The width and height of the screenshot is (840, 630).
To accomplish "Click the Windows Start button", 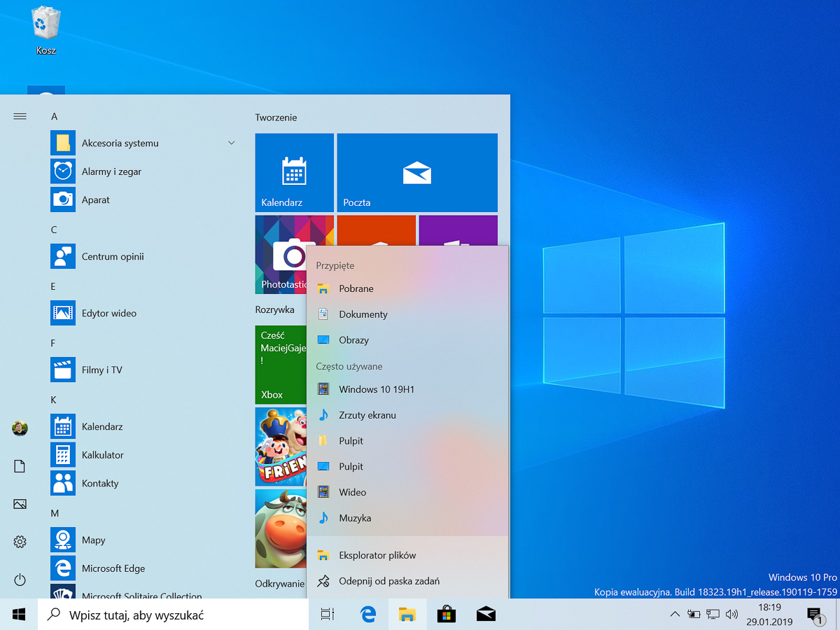I will point(19,615).
